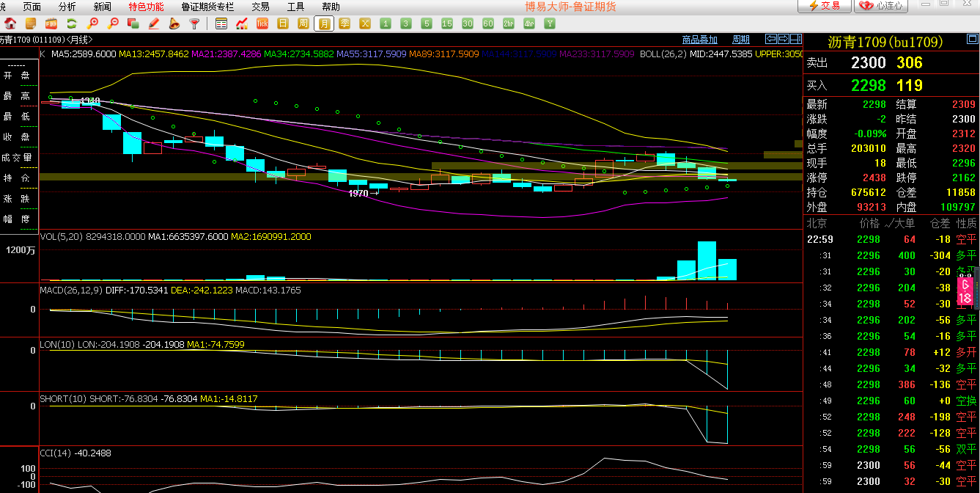Select the 2hr period button
This screenshot has width=980, height=493.
(509, 23)
